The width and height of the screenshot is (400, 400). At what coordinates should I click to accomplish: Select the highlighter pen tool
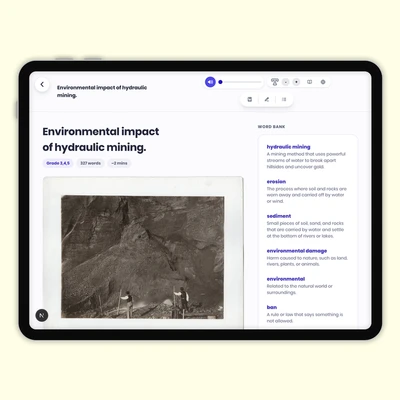tap(267, 99)
